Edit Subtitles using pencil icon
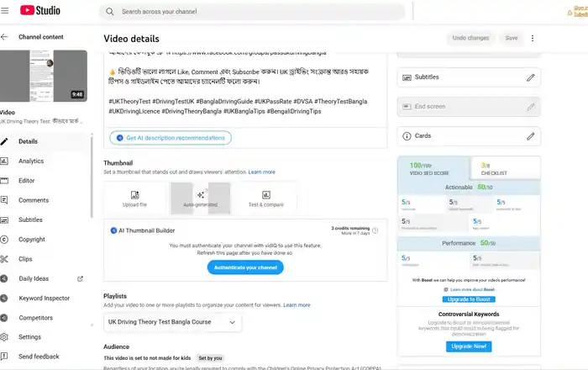 (x=530, y=77)
